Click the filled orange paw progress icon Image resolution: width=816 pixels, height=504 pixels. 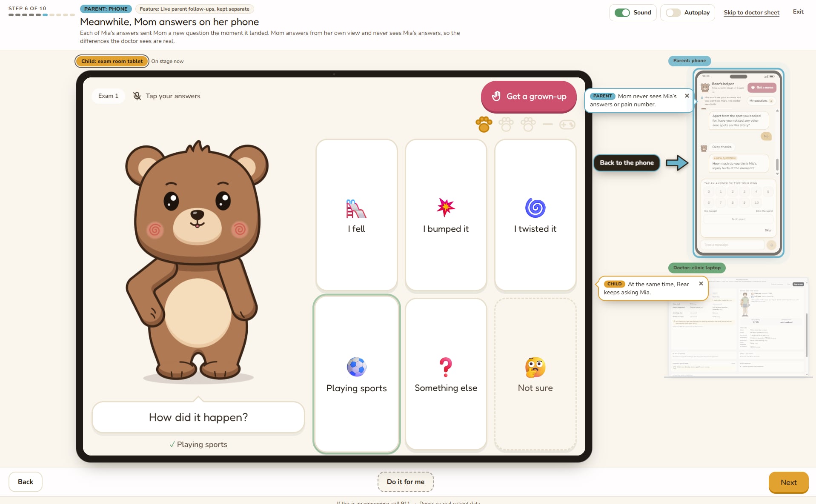pyautogui.click(x=484, y=125)
